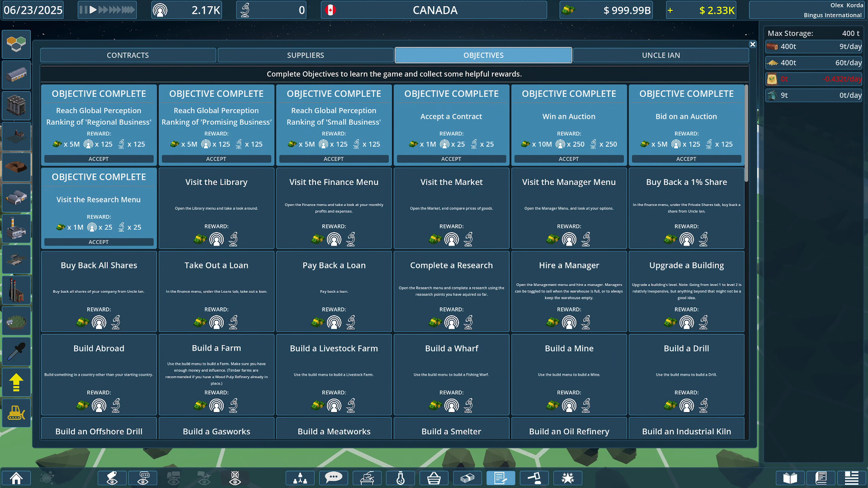The image size is (868, 488).
Task: Open the Finance money stack icon
Action: [x=467, y=478]
